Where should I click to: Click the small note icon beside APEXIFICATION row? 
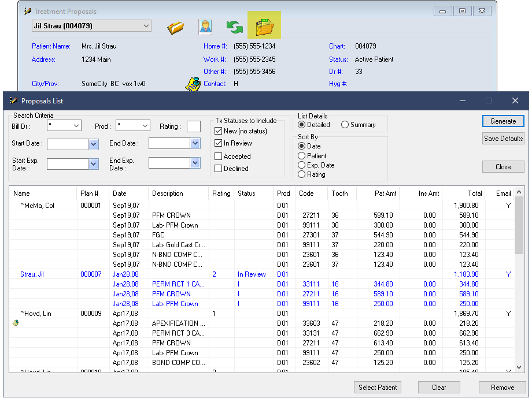tap(16, 323)
